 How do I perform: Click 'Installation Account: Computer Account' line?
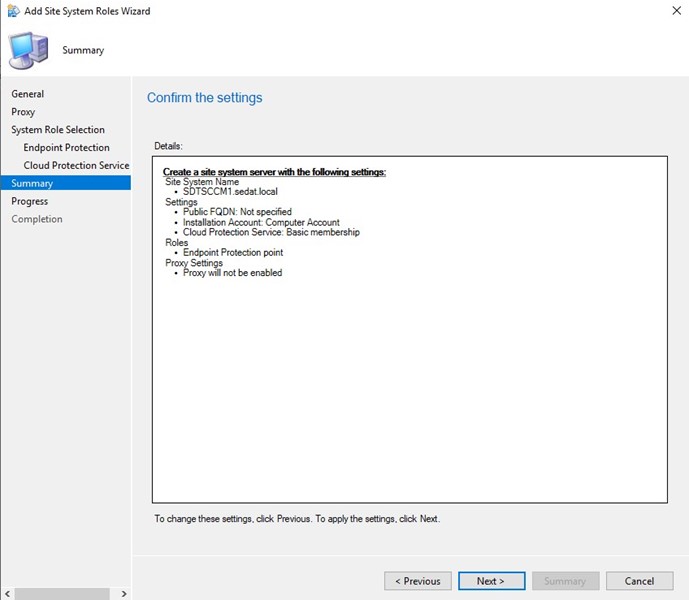(261, 222)
